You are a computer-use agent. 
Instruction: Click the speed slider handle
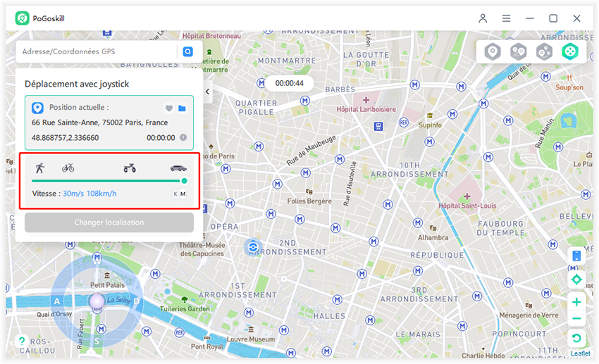(x=185, y=181)
